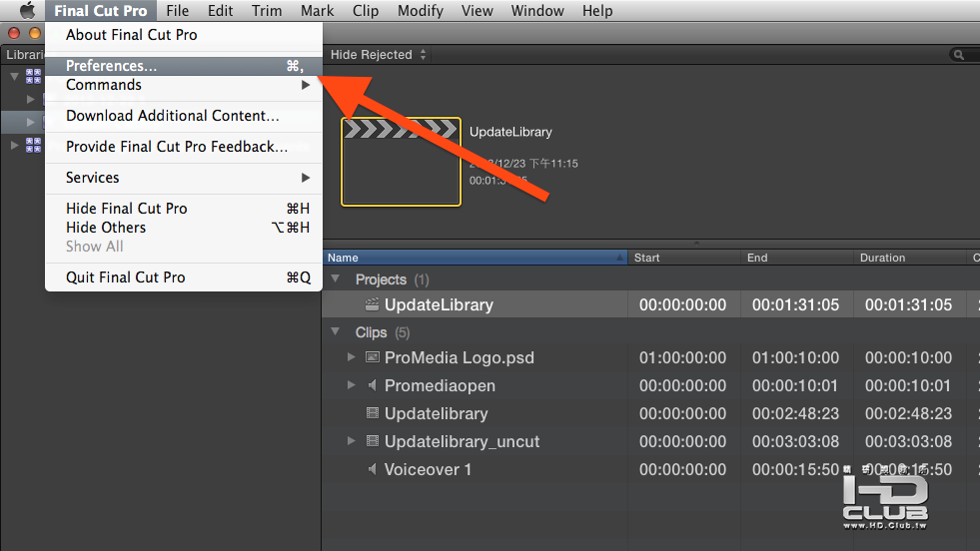Choose Provide Final Cut Pro Feedback…
Screen dimensions: 980x551
(184, 147)
